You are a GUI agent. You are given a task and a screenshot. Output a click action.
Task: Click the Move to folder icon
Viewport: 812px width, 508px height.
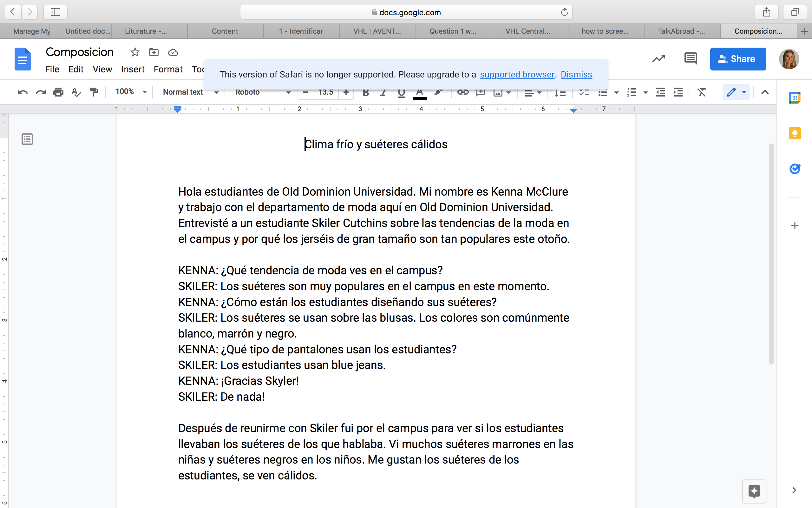(x=154, y=52)
